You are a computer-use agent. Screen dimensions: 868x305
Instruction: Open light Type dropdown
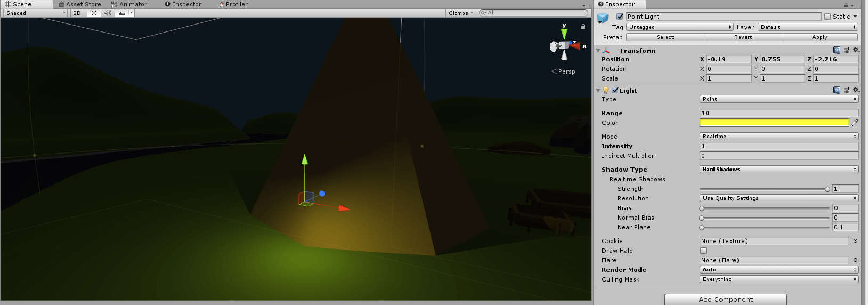[x=779, y=99]
